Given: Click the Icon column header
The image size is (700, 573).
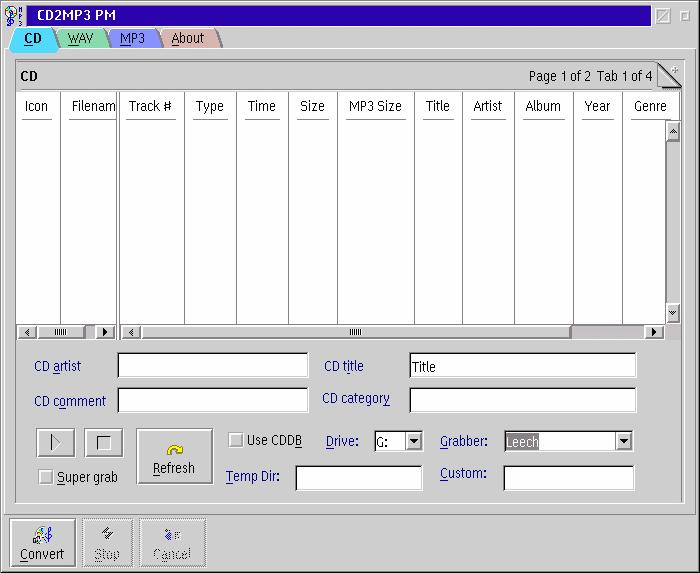Looking at the screenshot, I should point(37,106).
